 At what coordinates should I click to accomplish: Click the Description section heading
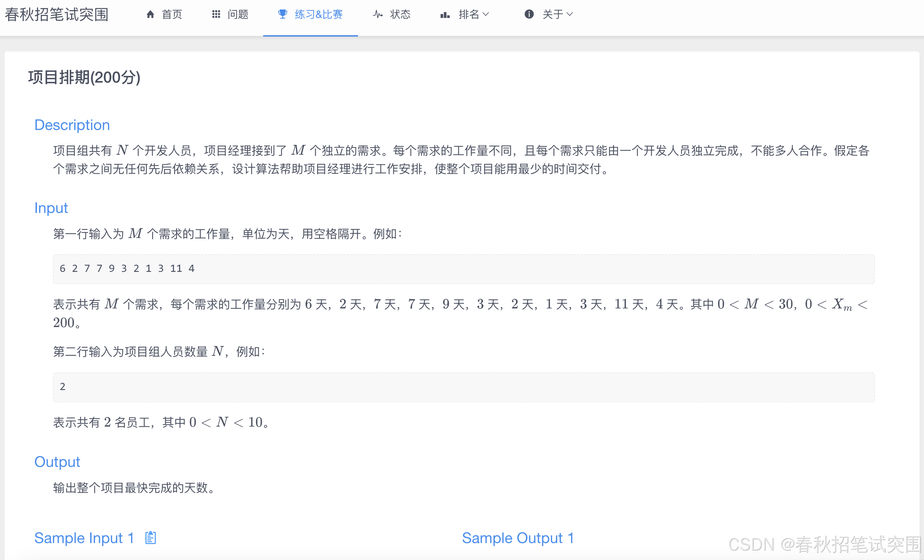[x=72, y=125]
